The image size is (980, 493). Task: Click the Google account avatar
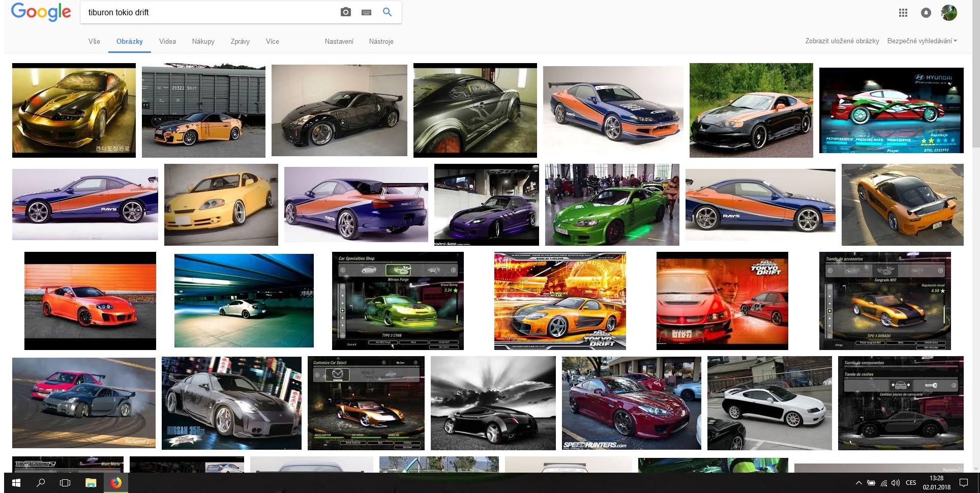pos(949,13)
